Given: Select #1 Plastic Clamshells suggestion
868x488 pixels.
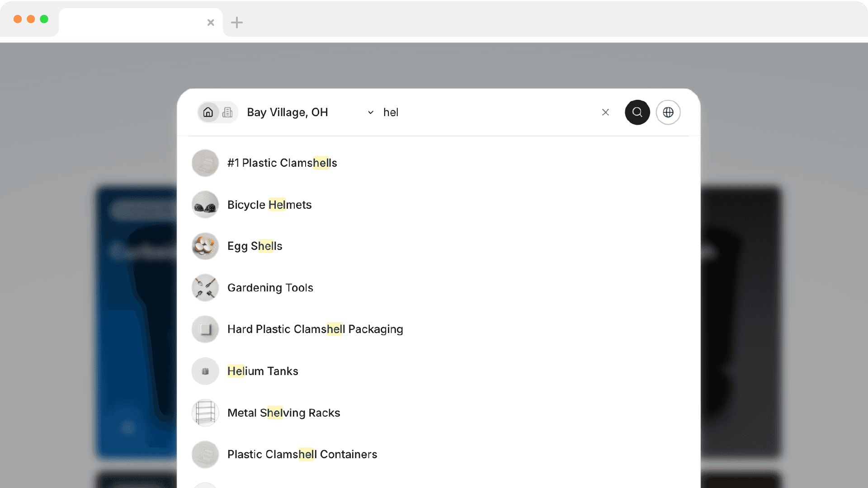Looking at the screenshot, I should (282, 163).
